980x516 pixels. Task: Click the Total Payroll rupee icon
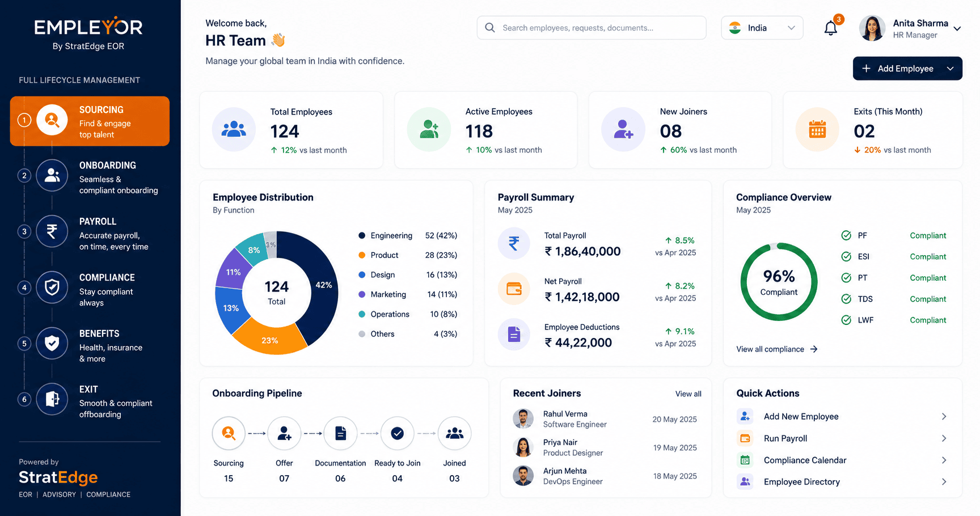click(x=514, y=243)
